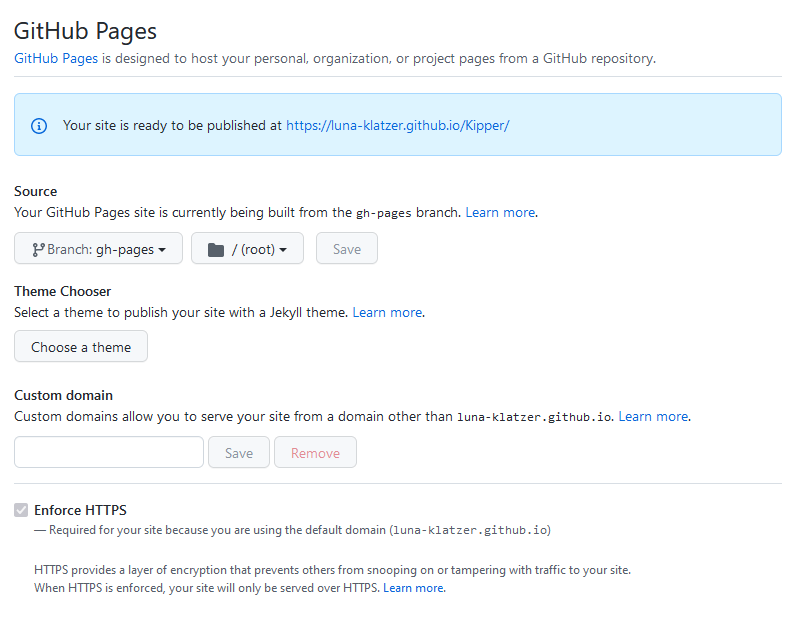Click the GitHub Pages page title

pyautogui.click(x=85, y=31)
